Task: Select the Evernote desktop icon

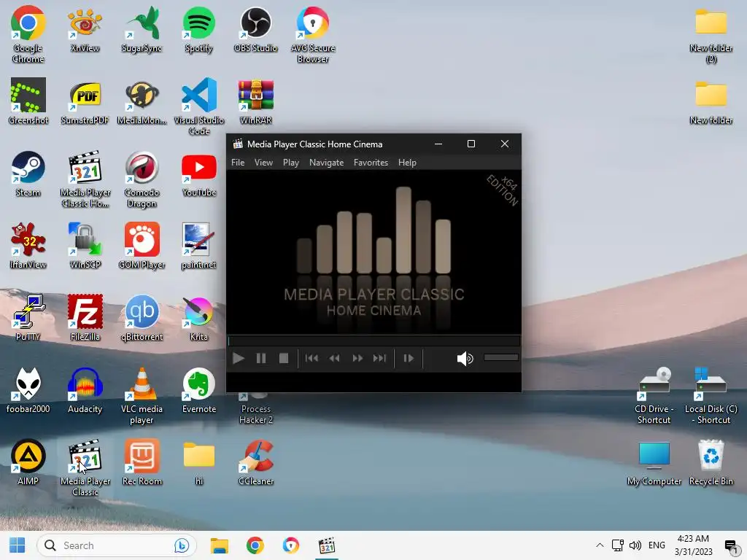Action: point(198,390)
